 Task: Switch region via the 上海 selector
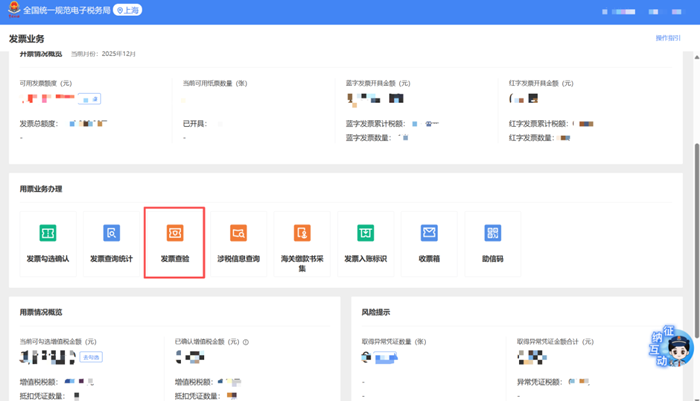point(127,9)
